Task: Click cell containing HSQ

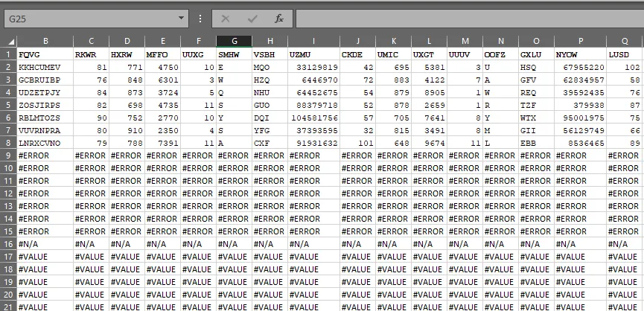Action: point(536,67)
